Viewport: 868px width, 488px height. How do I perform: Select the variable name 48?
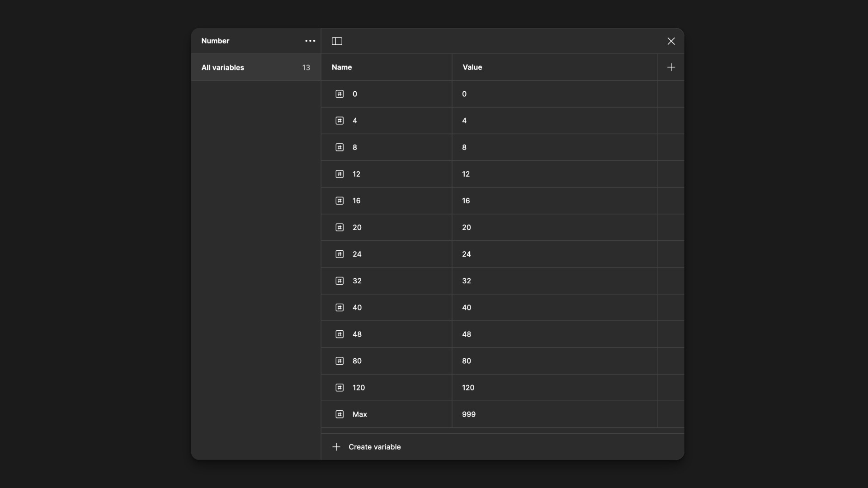coord(357,334)
